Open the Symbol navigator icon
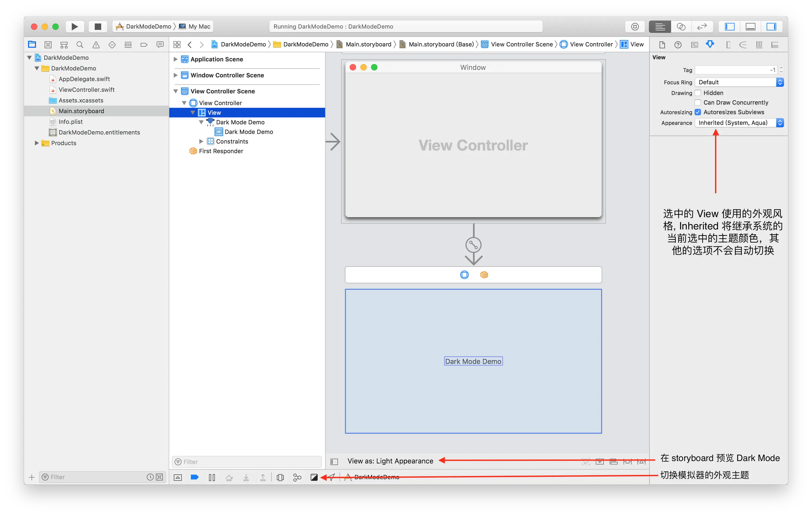812x516 pixels. click(64, 45)
